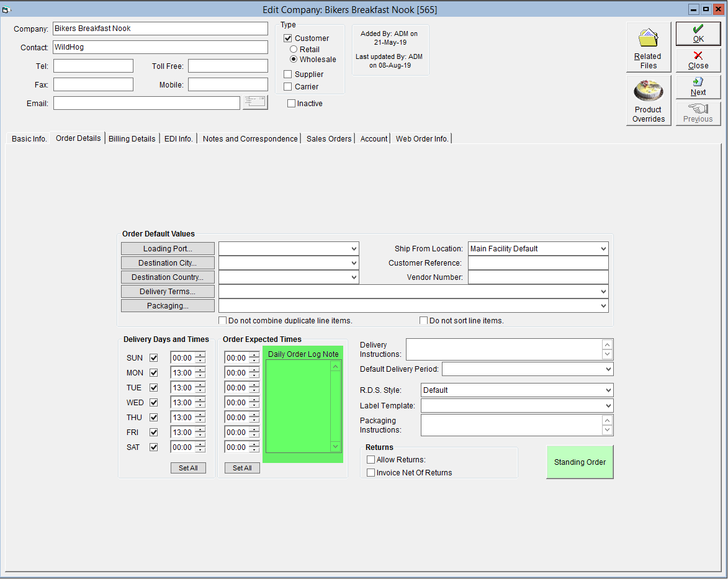
Task: Click the red X Close button
Action: click(x=698, y=60)
